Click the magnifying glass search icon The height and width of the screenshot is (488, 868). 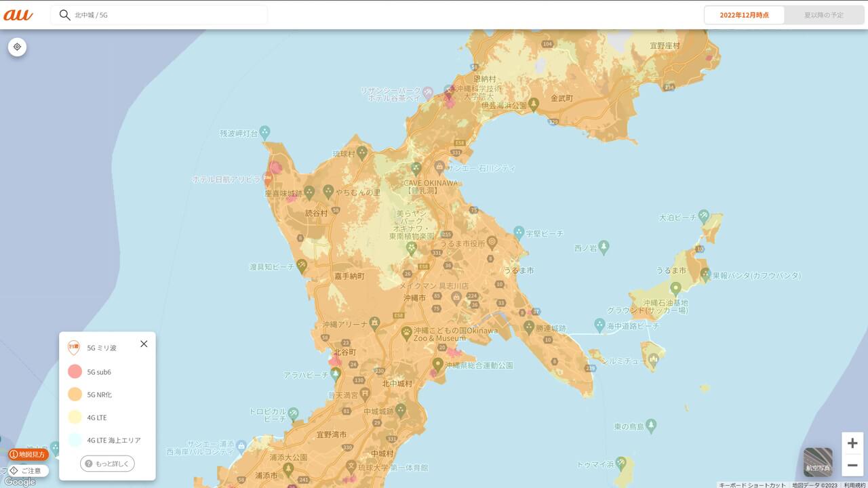coord(64,14)
